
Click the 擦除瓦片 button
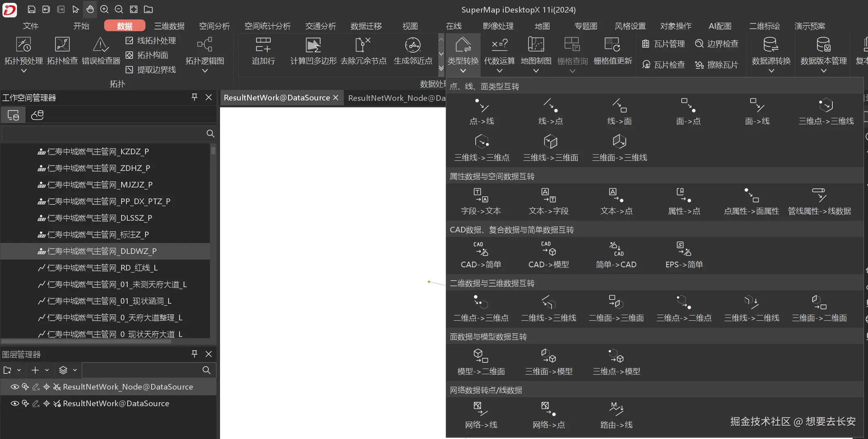coord(716,65)
